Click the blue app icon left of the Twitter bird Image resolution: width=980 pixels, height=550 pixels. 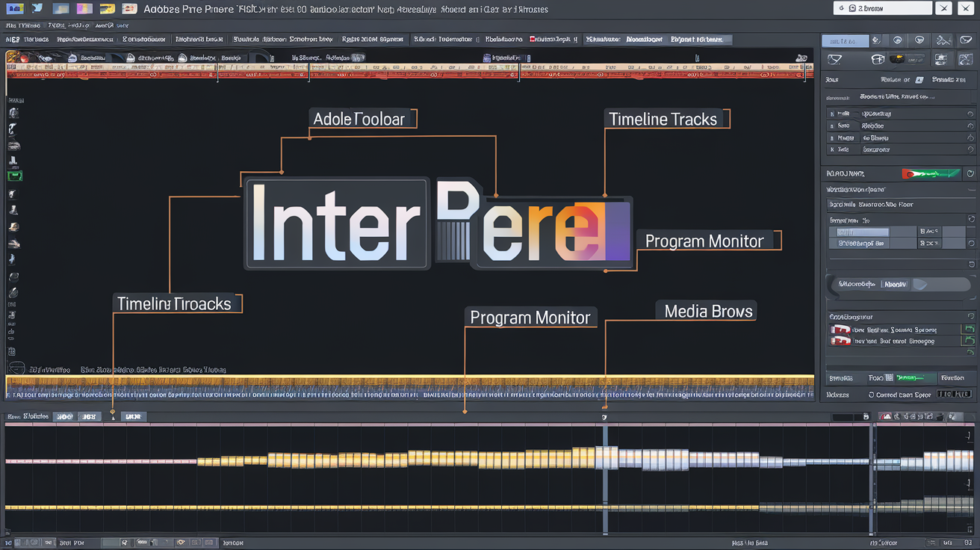pos(14,8)
